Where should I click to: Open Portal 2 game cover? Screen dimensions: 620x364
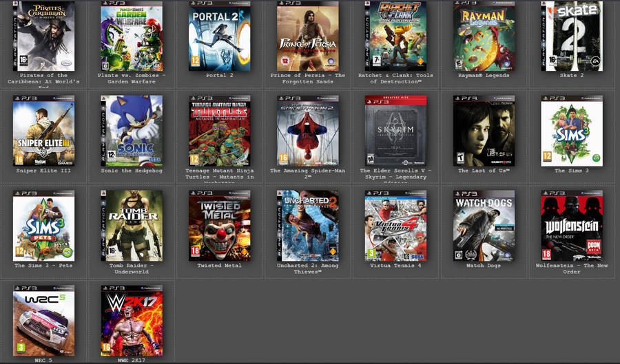click(220, 36)
